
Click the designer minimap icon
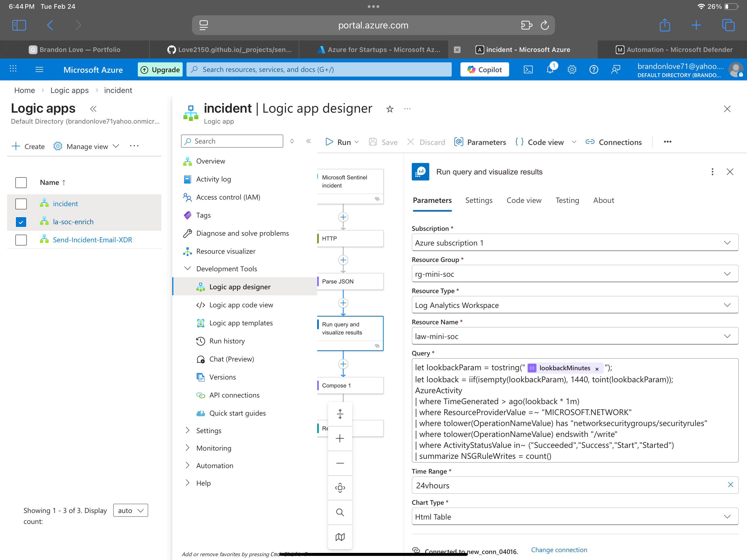click(x=340, y=537)
